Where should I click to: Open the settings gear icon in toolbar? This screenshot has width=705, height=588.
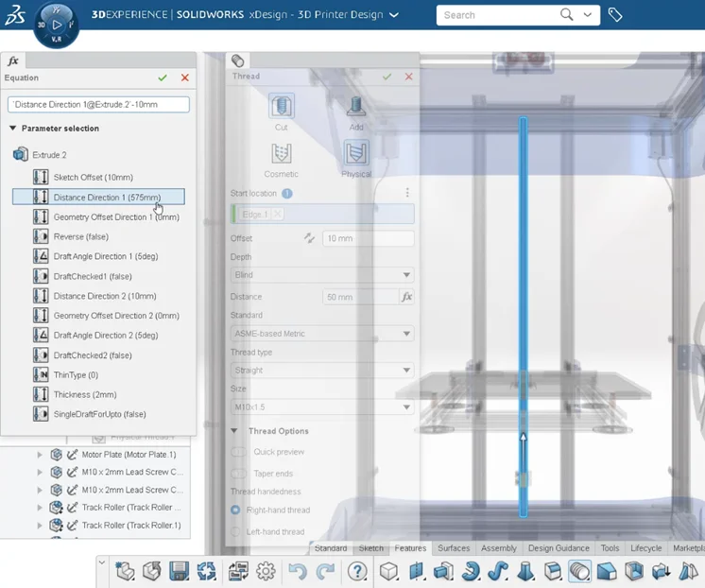coord(266,571)
